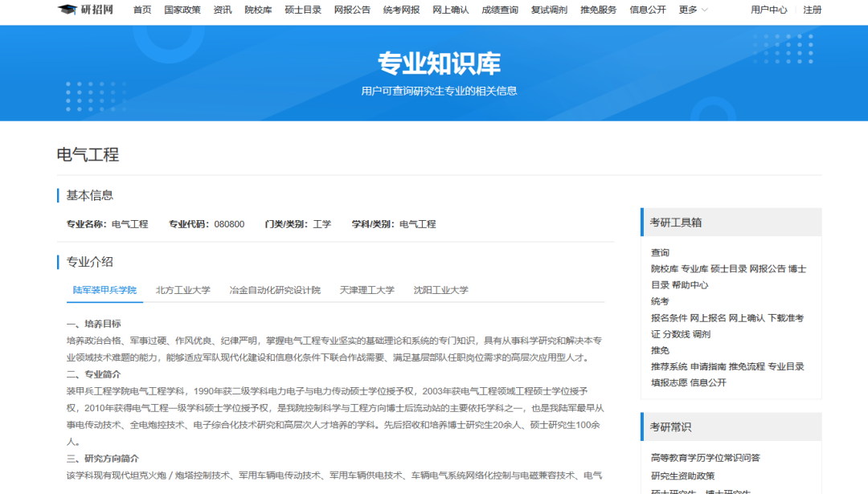
Task: Expand the 更多 dropdown menu
Action: 693,10
